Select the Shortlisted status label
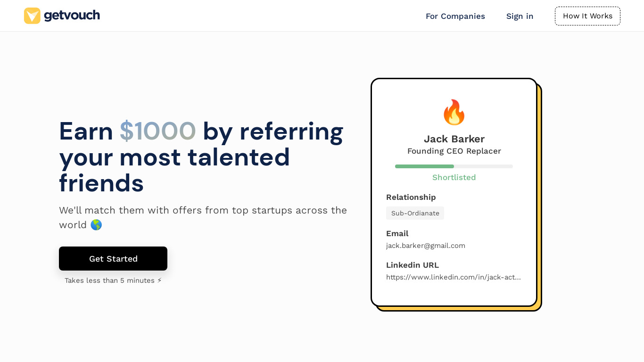The image size is (644, 362). tap(454, 177)
